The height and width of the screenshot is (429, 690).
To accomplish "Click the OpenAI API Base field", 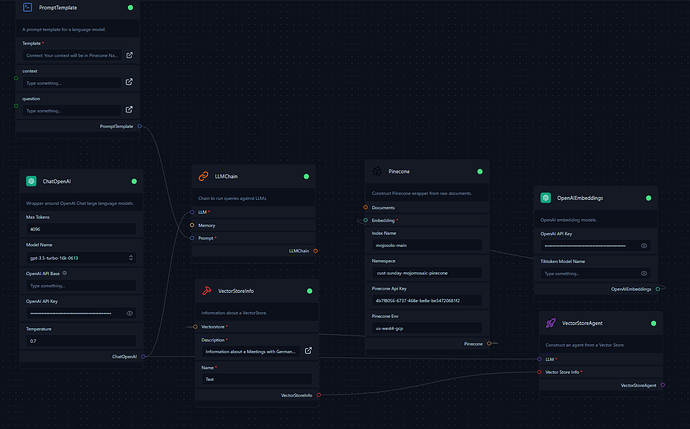I will 81,286.
